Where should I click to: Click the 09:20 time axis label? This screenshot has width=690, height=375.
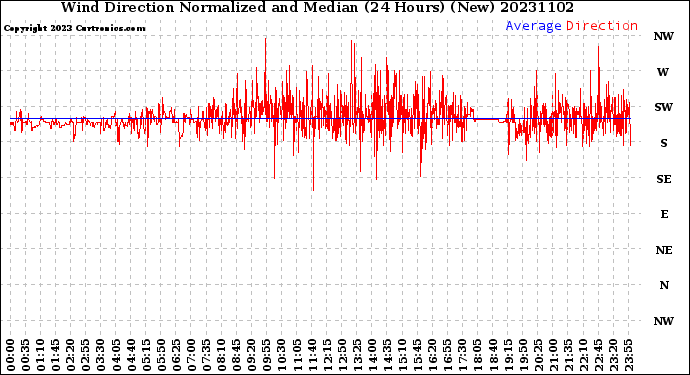(x=252, y=355)
